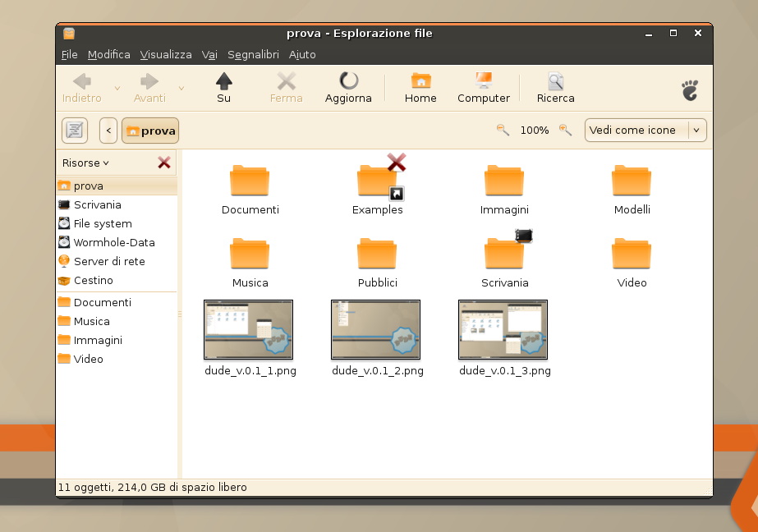Select dude_v.0.1_3.png thumbnail
This screenshot has width=758, height=532.
(x=503, y=329)
